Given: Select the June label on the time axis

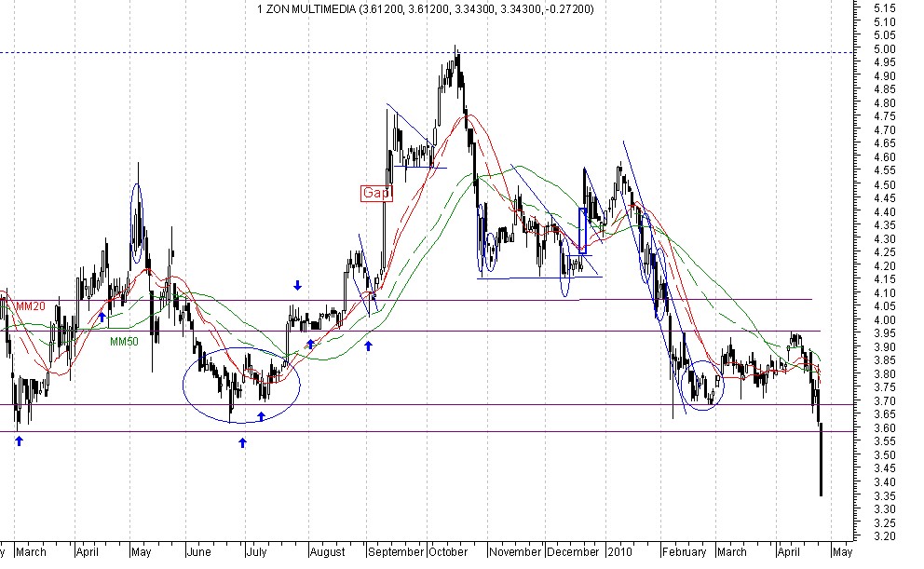Looking at the screenshot, I should pos(198,552).
